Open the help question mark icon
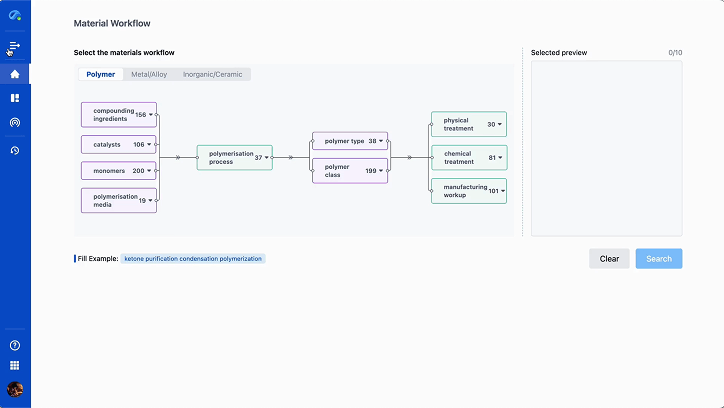 [15, 345]
